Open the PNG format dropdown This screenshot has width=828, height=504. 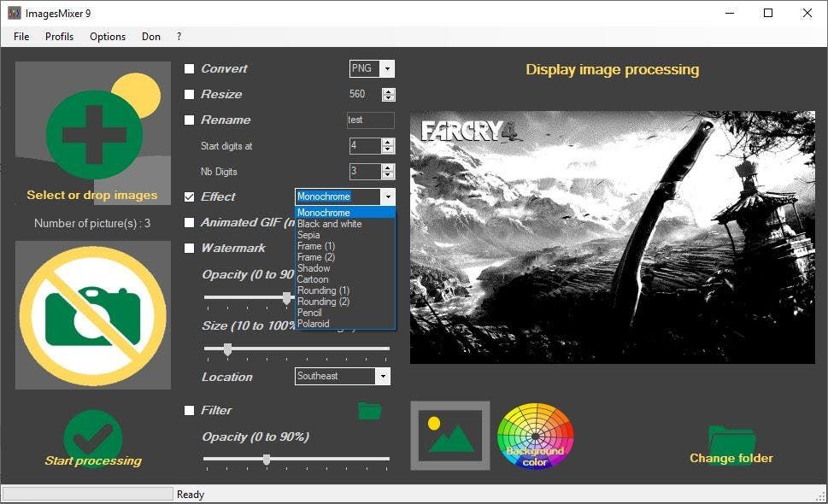[388, 68]
